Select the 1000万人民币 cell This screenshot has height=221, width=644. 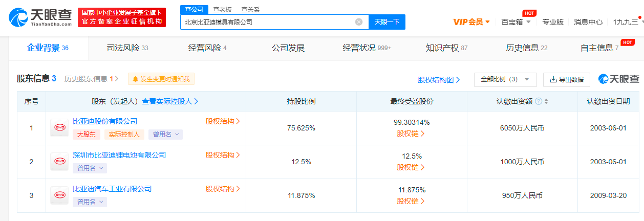click(522, 162)
